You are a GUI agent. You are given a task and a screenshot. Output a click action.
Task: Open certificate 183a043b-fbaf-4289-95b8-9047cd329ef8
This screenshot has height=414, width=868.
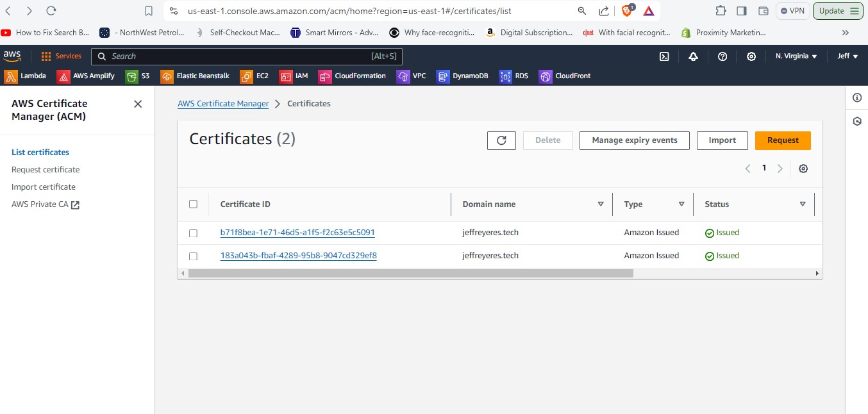coord(299,256)
